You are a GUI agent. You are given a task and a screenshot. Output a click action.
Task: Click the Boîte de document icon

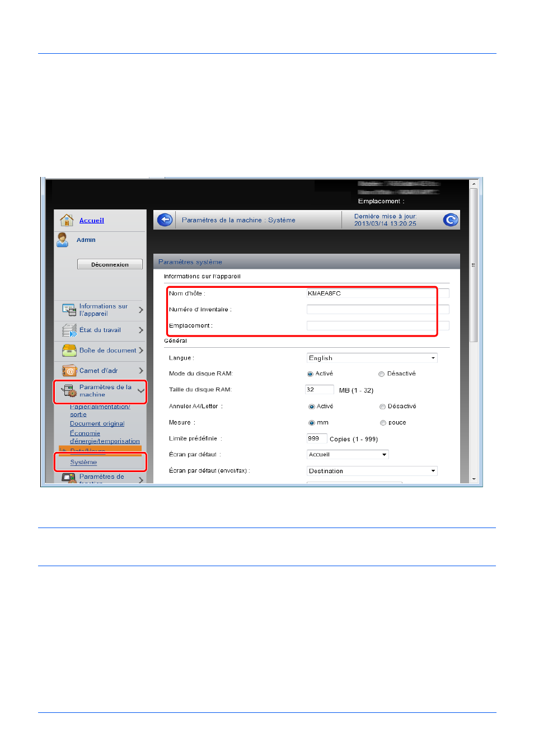click(69, 351)
